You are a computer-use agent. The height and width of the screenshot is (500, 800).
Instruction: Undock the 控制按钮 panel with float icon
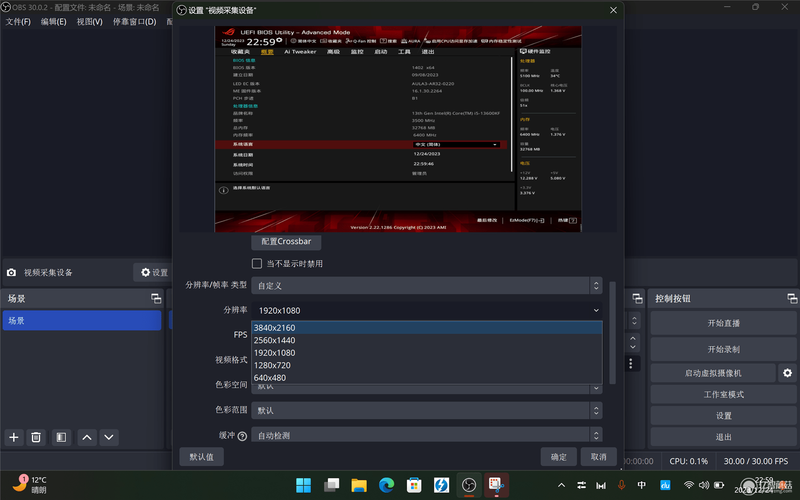click(x=792, y=298)
